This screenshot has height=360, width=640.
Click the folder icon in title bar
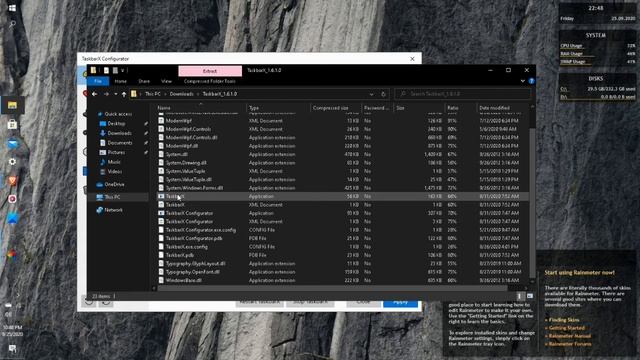[93, 70]
